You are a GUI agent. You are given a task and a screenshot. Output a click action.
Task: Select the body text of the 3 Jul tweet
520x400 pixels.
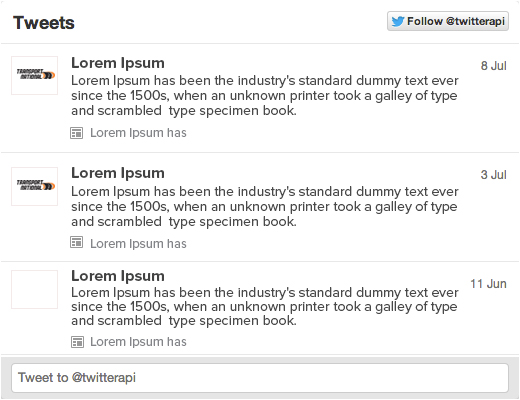pos(265,207)
